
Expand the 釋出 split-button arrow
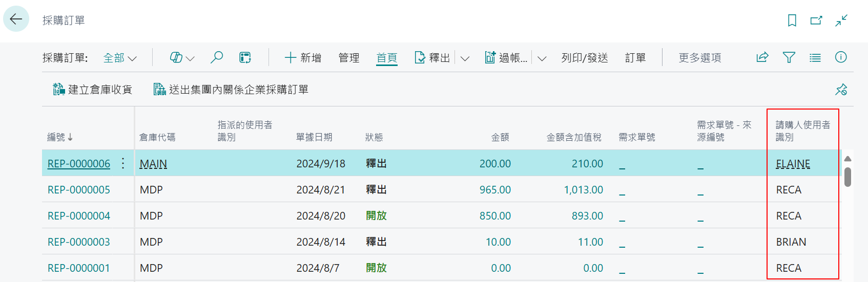point(465,58)
